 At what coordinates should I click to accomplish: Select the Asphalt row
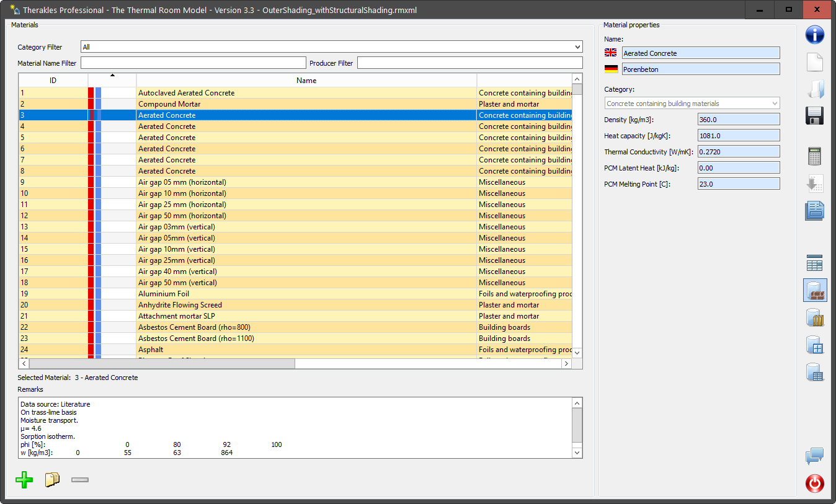295,350
